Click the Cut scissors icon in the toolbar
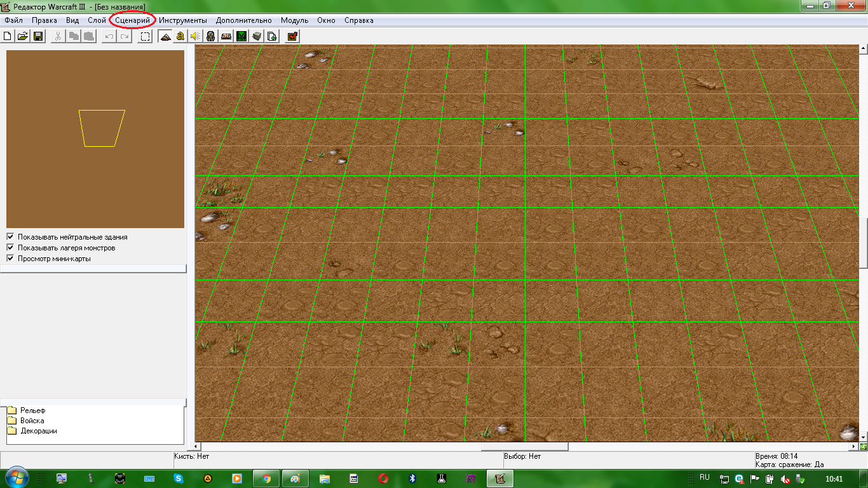This screenshot has height=488, width=868. pyautogui.click(x=58, y=36)
